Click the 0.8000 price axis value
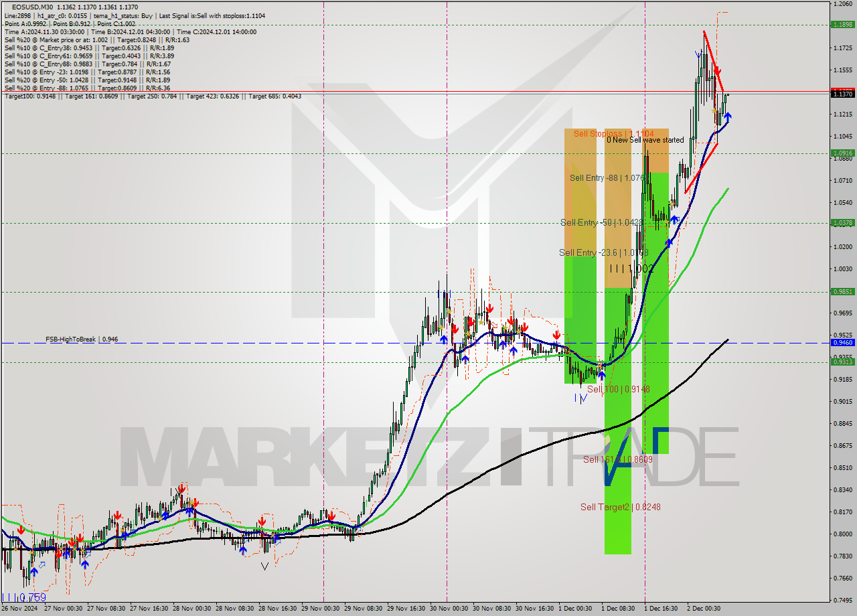Viewport: 857px width, 616px height. pyautogui.click(x=842, y=534)
